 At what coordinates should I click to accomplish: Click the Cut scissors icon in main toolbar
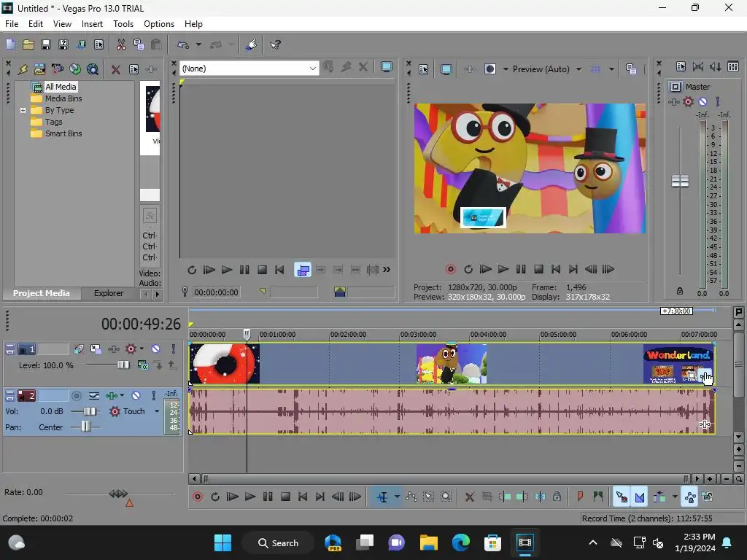pyautogui.click(x=121, y=44)
